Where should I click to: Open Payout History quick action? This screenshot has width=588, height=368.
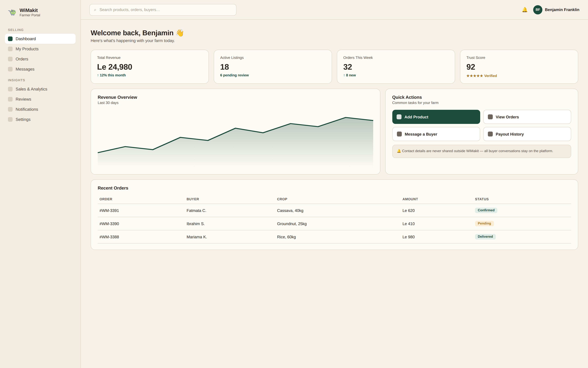527,134
